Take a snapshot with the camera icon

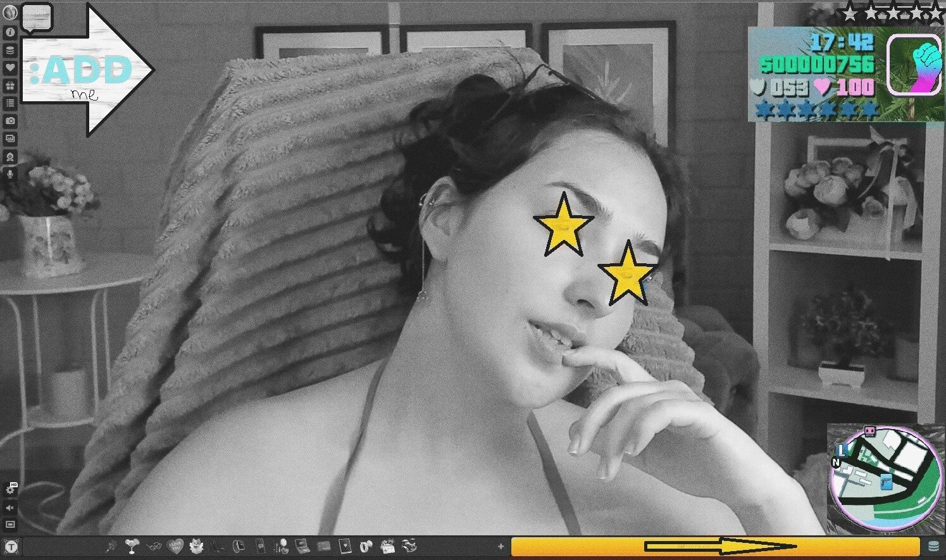point(10,120)
